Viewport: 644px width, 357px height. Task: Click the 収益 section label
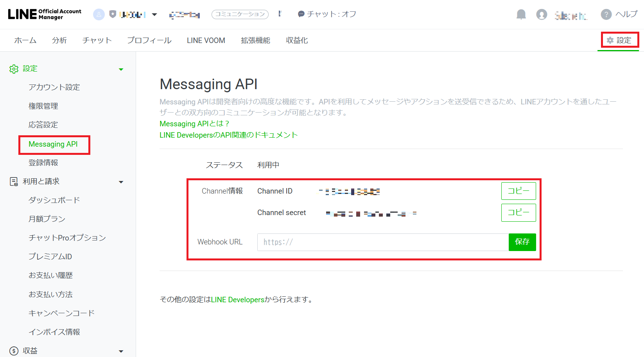pos(30,351)
